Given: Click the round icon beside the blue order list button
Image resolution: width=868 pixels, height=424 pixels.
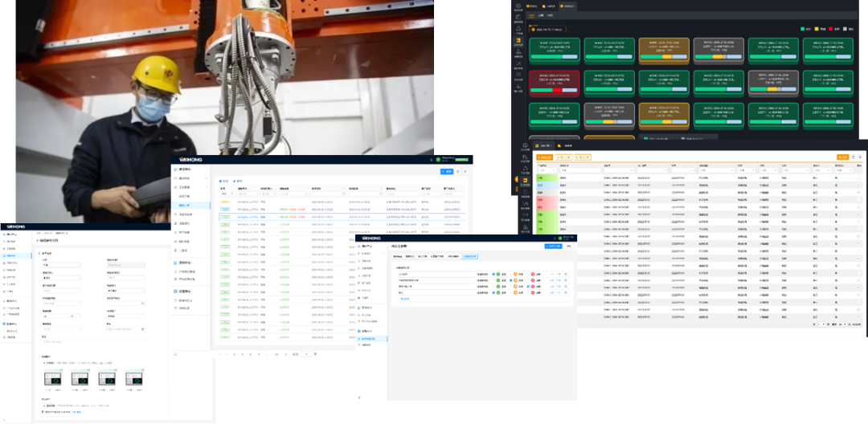Looking at the screenshot, I should pos(458,171).
